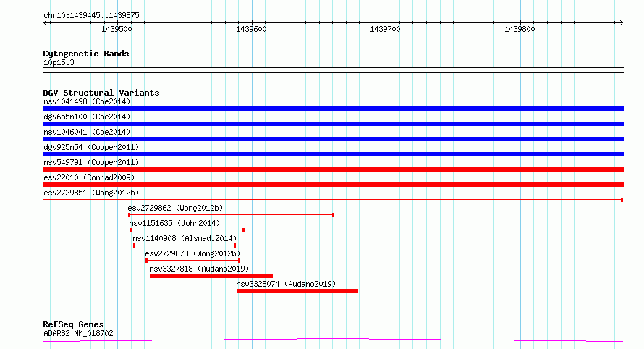Screen dimensions: 644x349
Task: Select the thick red bar for nsv3328074
Action: coord(297,291)
